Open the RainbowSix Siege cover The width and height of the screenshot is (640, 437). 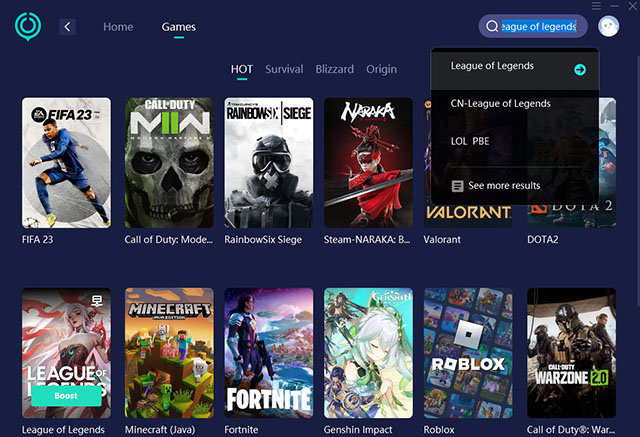[x=269, y=162]
